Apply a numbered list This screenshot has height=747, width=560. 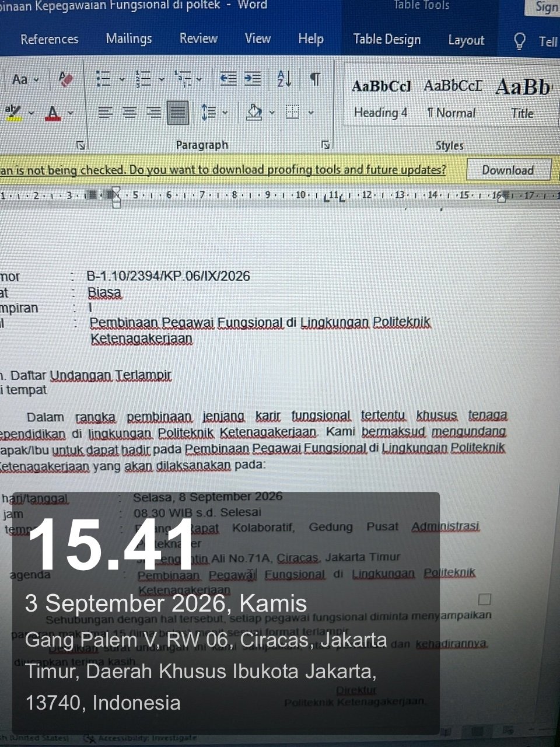(x=143, y=79)
